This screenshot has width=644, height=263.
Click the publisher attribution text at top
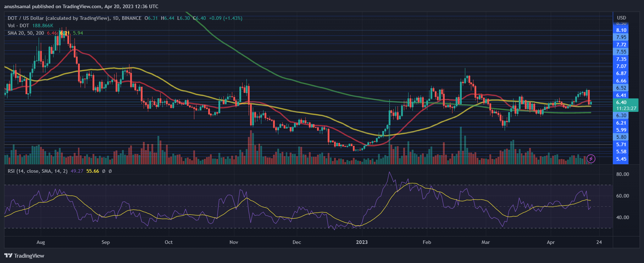81,6
